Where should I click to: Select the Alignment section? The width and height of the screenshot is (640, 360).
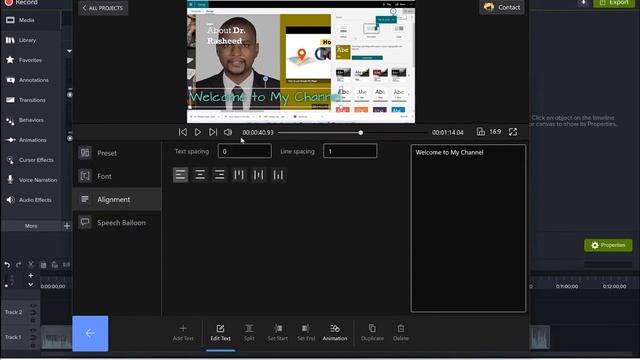click(117, 200)
